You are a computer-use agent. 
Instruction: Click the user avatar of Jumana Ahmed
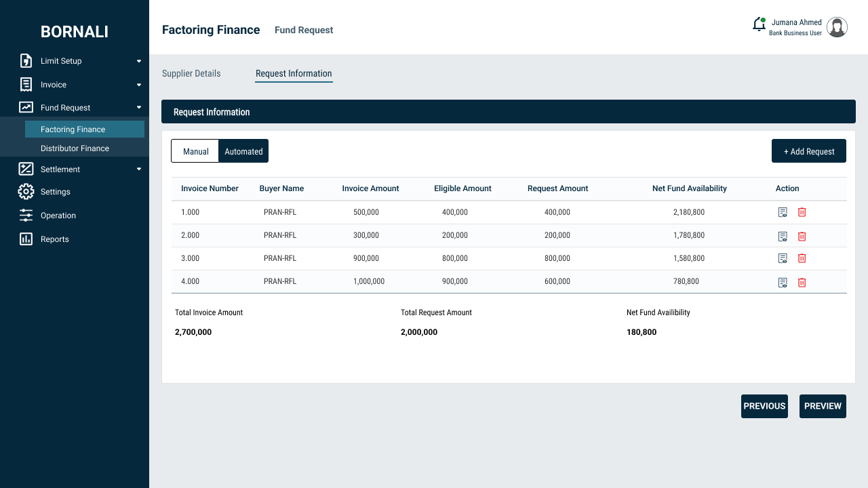point(837,27)
